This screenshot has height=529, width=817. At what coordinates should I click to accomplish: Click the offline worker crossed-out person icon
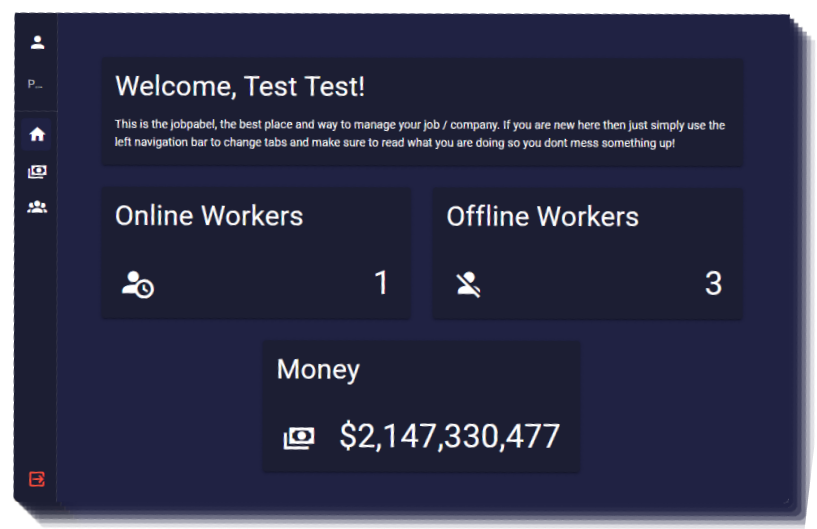pos(468,285)
